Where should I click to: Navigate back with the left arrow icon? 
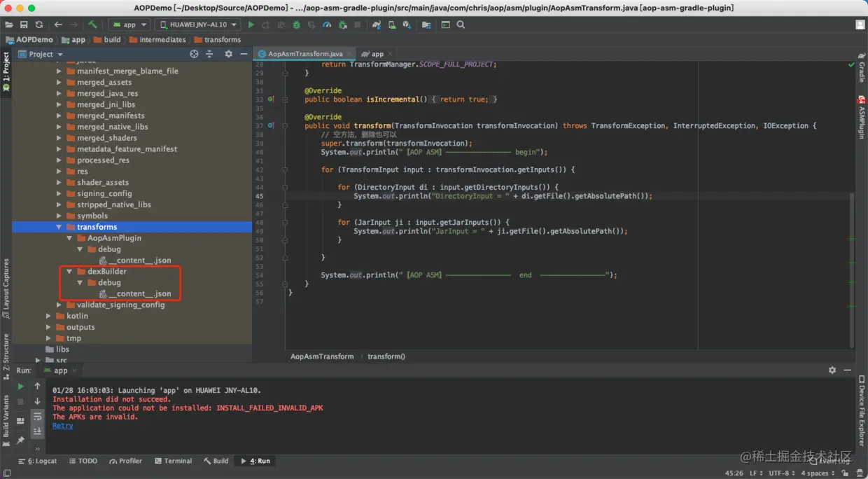(58, 25)
